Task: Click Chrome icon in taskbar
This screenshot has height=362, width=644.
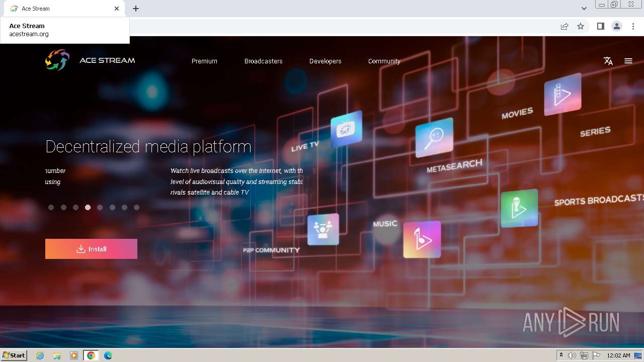Action: click(x=91, y=355)
